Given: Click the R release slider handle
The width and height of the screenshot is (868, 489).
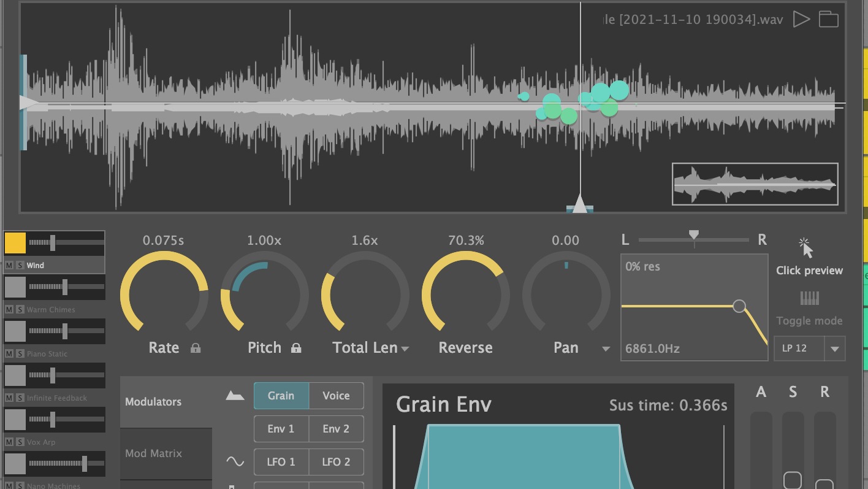Looking at the screenshot, I should coord(824,484).
